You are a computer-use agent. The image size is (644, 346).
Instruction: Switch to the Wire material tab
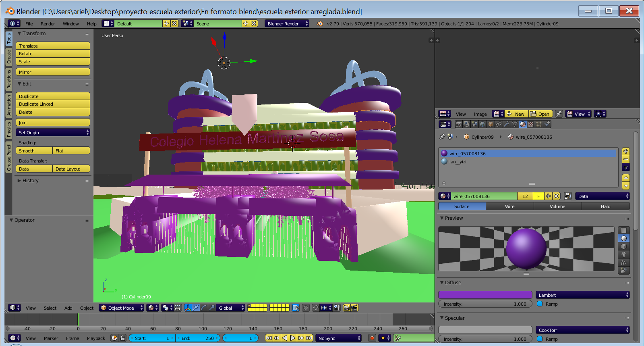pos(509,206)
